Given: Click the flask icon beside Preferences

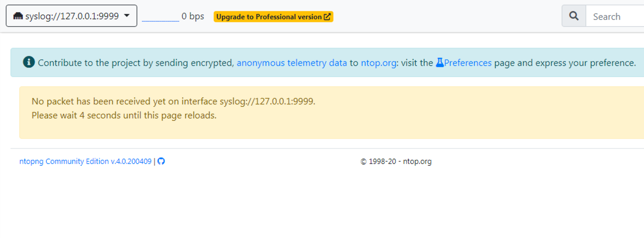Looking at the screenshot, I should [x=440, y=62].
